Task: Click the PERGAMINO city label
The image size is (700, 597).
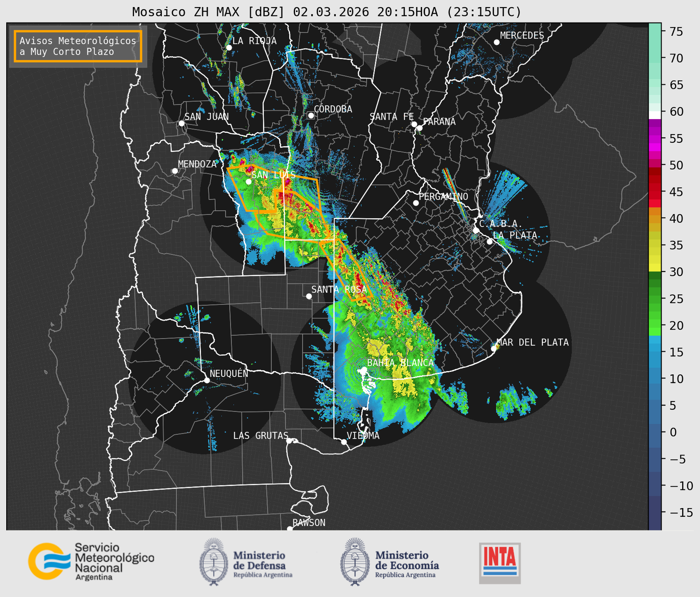Action: pos(443,196)
